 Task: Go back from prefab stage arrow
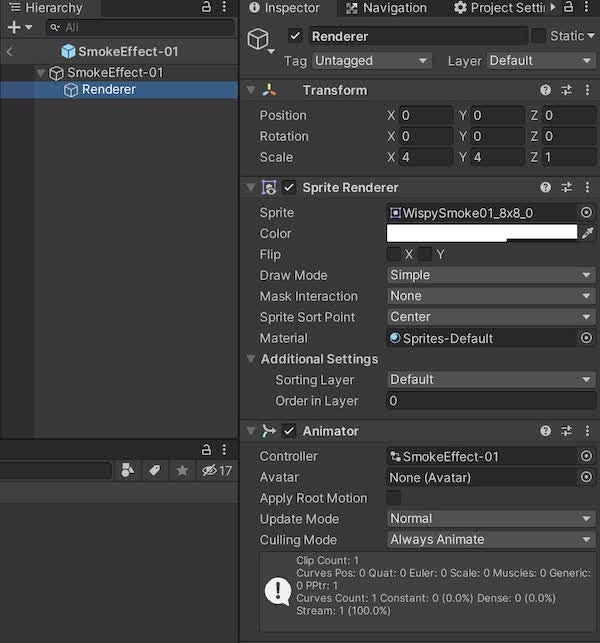point(10,52)
